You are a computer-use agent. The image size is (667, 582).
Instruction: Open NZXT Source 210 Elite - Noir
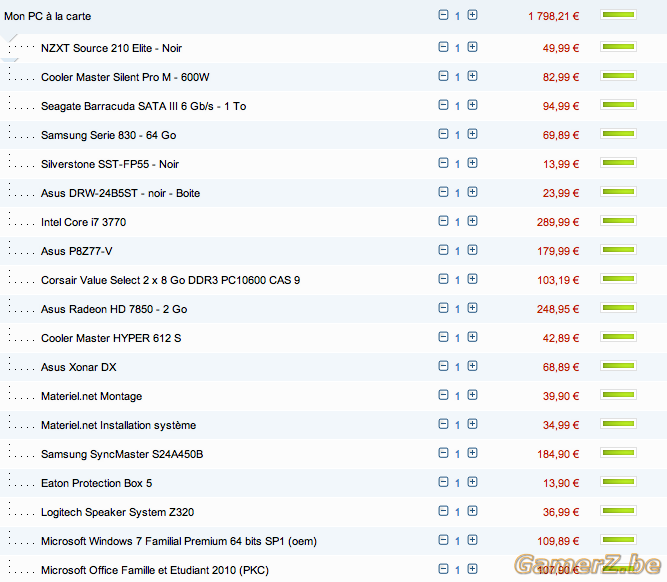(x=111, y=48)
